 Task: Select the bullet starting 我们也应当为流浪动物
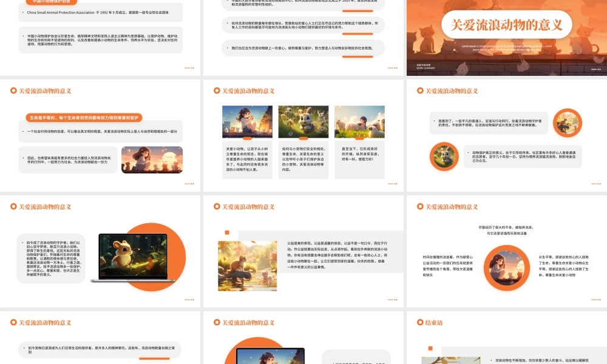(x=302, y=49)
